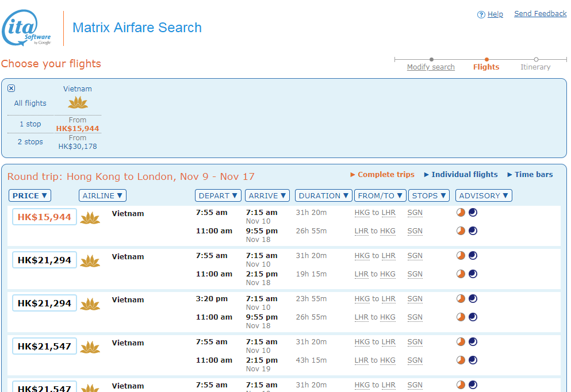
Task: Click the ITA Software logo
Action: click(x=26, y=28)
